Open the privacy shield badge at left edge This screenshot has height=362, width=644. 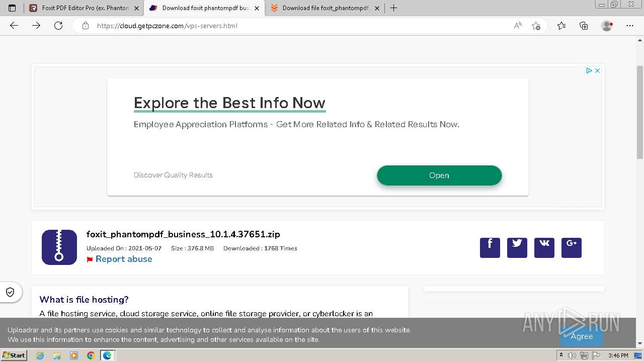click(x=10, y=292)
